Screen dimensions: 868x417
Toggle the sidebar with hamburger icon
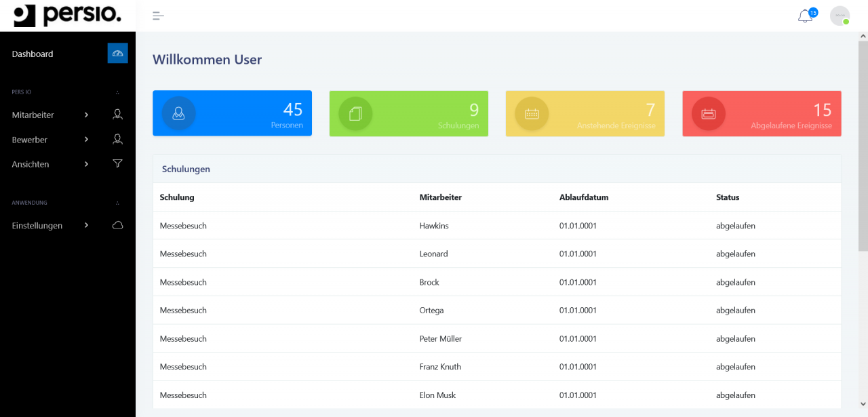coord(158,16)
